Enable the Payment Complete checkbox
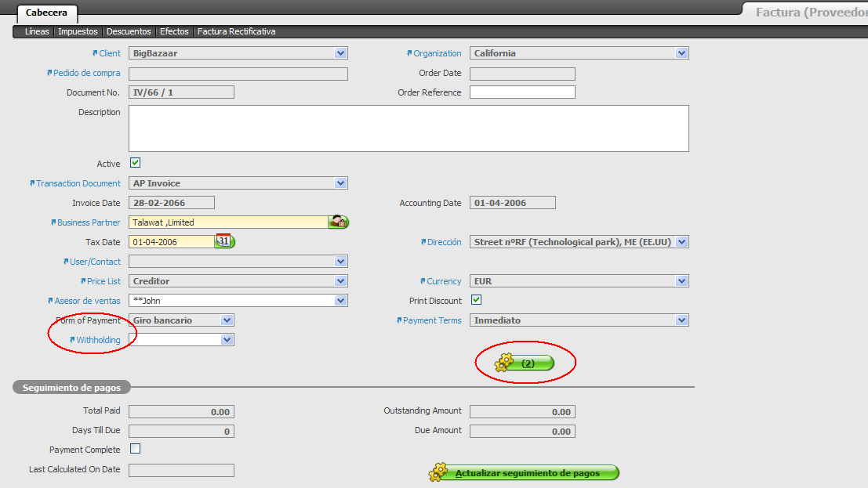 point(135,449)
